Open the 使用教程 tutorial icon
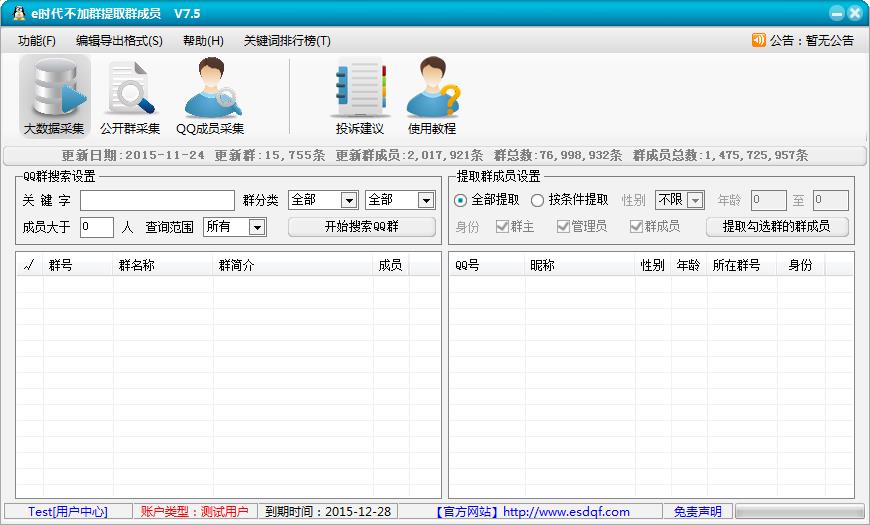The image size is (870, 525). tap(432, 97)
